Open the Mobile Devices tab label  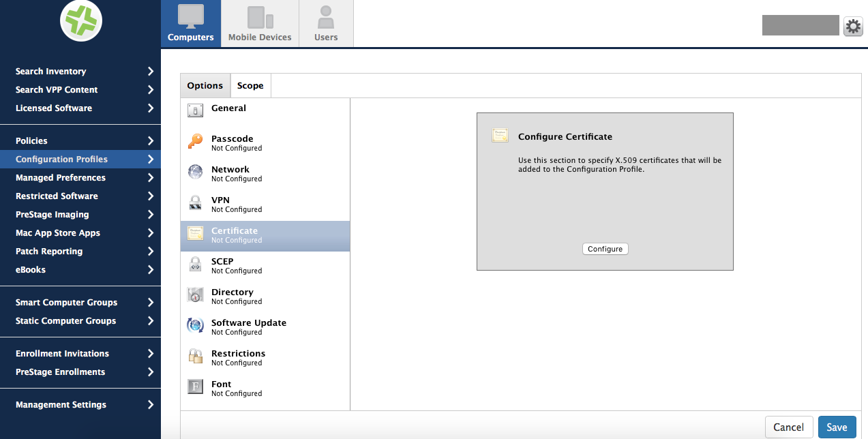click(260, 37)
